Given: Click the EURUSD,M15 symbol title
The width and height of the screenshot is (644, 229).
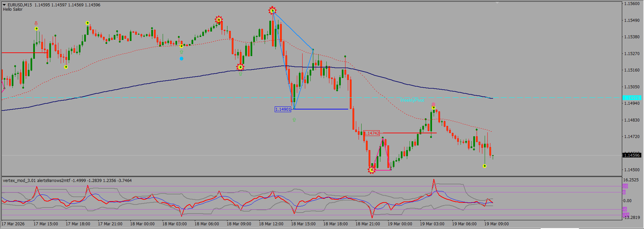Looking at the screenshot, I should click(x=20, y=5).
